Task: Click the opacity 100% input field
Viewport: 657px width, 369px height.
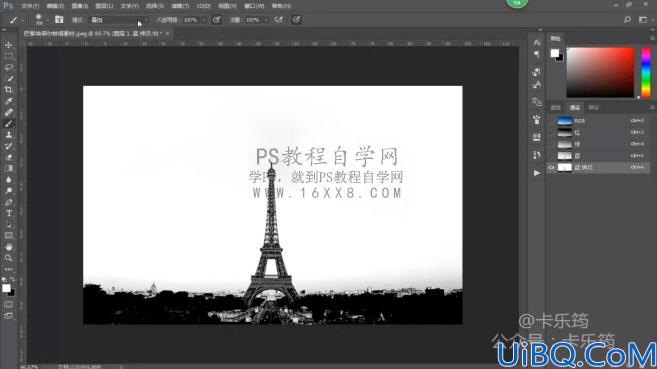Action: (191, 20)
